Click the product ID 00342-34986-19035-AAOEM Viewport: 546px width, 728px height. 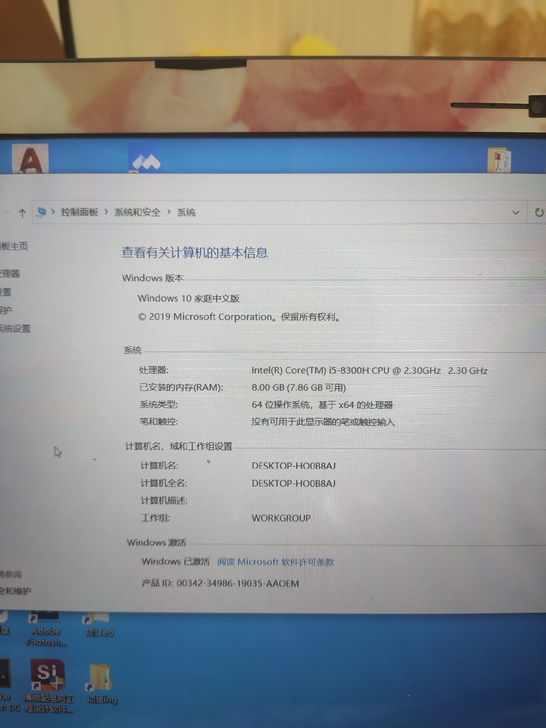[220, 583]
